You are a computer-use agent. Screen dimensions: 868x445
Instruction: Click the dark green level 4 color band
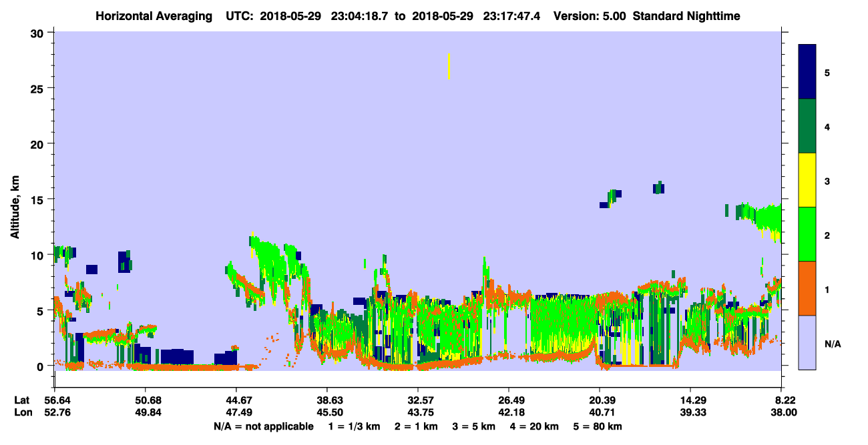tap(807, 126)
